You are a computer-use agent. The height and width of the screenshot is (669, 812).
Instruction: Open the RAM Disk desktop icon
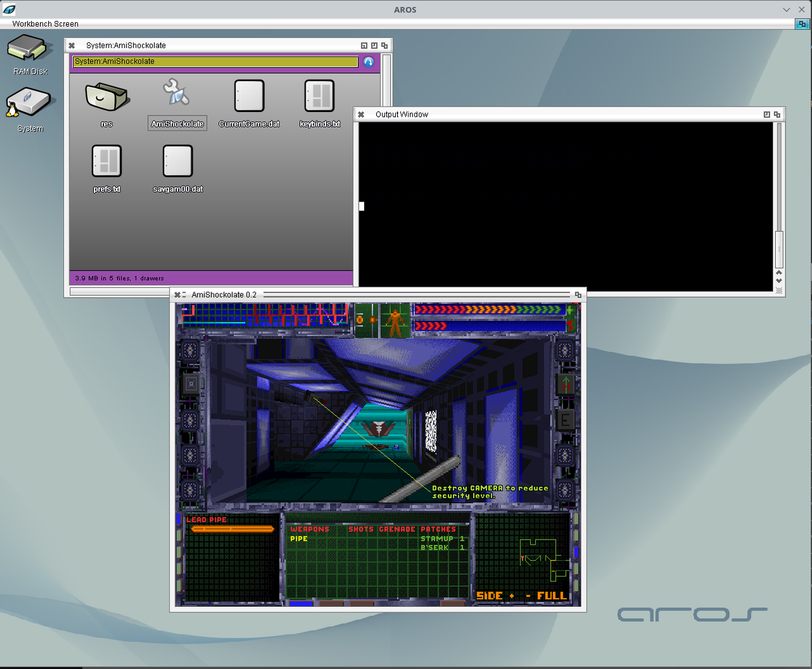click(x=30, y=54)
